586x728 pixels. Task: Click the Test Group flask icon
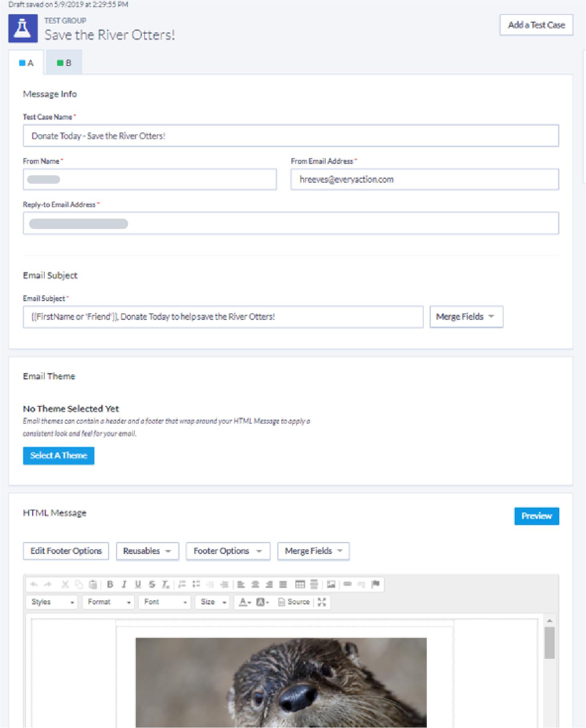(x=23, y=29)
